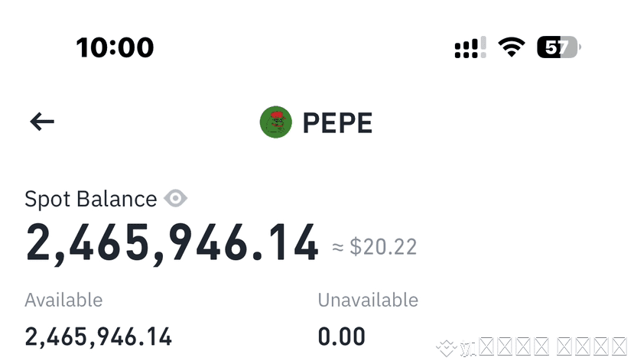Tap the Available label

point(63,300)
